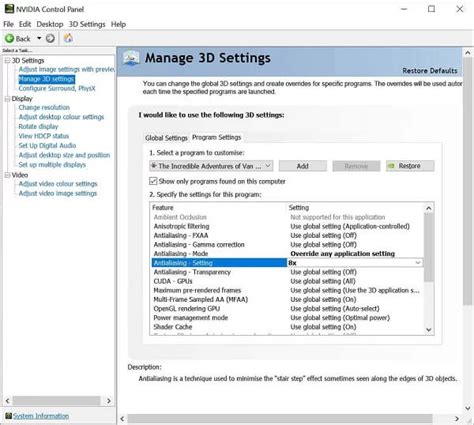Select Maximum pre-rendered frames row

point(287,290)
